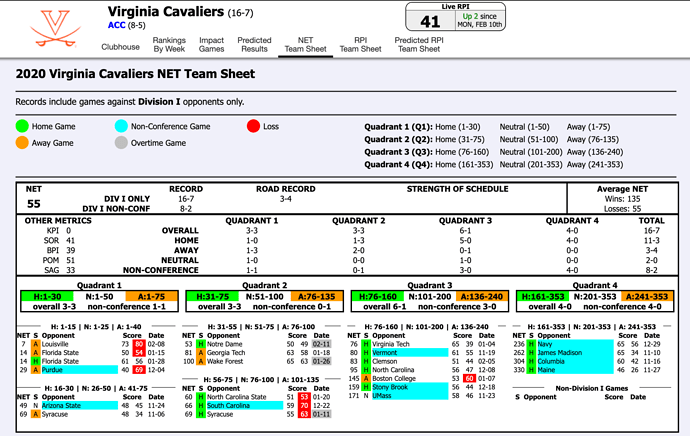Open the Clubhouse tab
This screenshot has width=690, height=436.
[120, 47]
